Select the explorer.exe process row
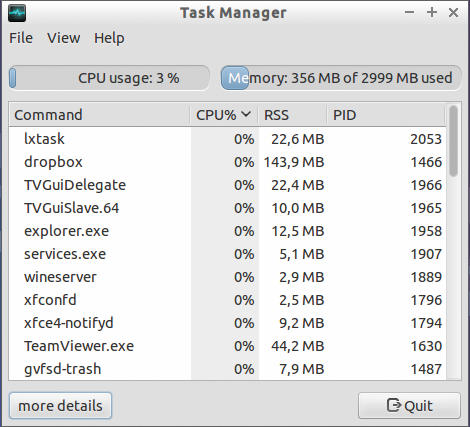Viewport: 470px width, 427px height. pyautogui.click(x=227, y=231)
